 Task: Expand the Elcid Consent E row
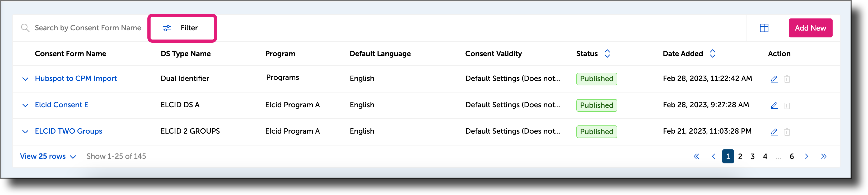pos(25,105)
